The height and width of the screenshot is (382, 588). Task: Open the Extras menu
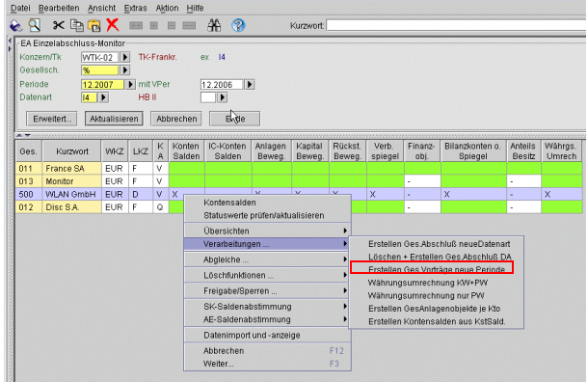click(135, 8)
